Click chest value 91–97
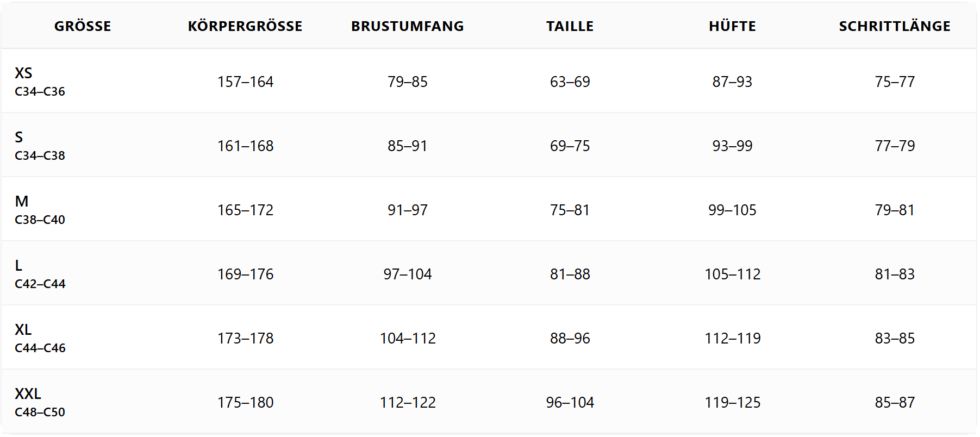Viewport: 980px width, 437px height. 408,210
